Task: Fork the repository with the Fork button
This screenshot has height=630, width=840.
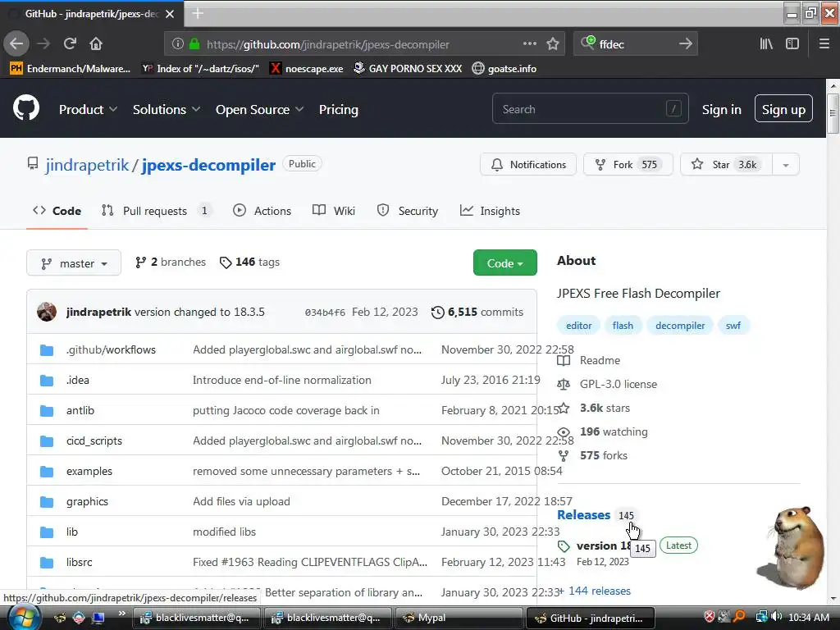Action: click(x=628, y=164)
